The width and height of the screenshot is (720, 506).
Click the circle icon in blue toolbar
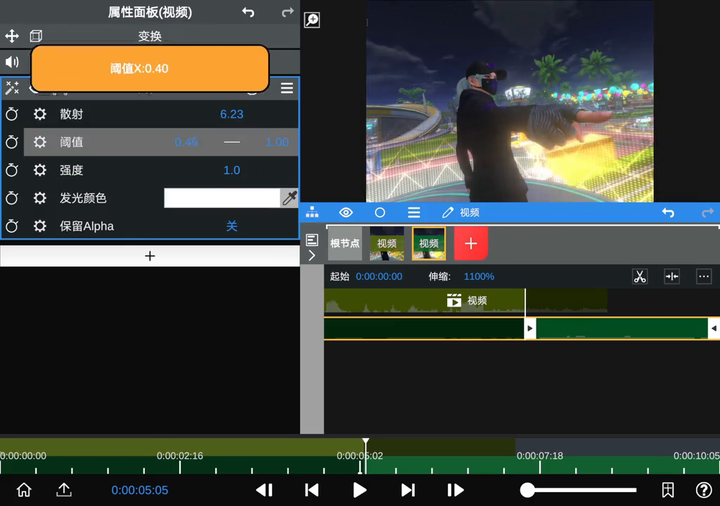[380, 212]
